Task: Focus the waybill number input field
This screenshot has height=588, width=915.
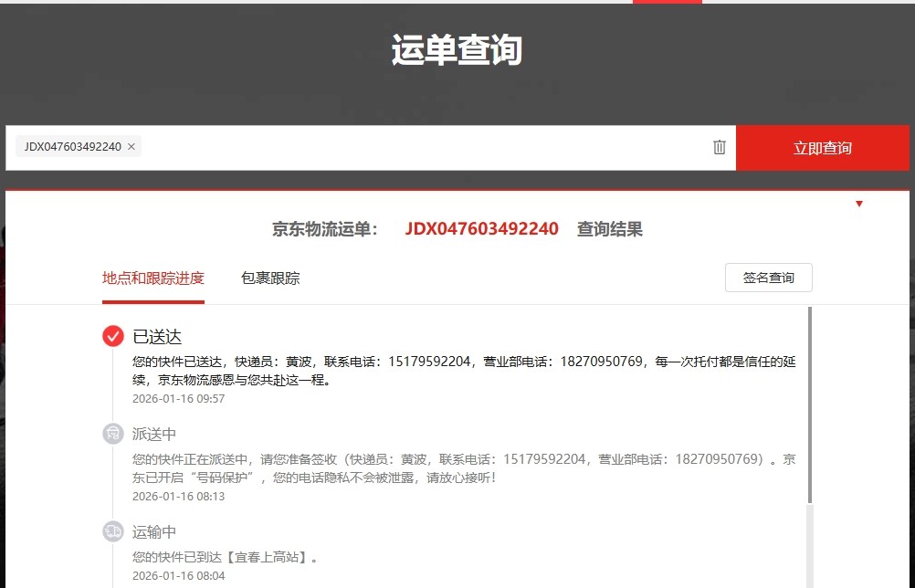Action: click(420, 147)
